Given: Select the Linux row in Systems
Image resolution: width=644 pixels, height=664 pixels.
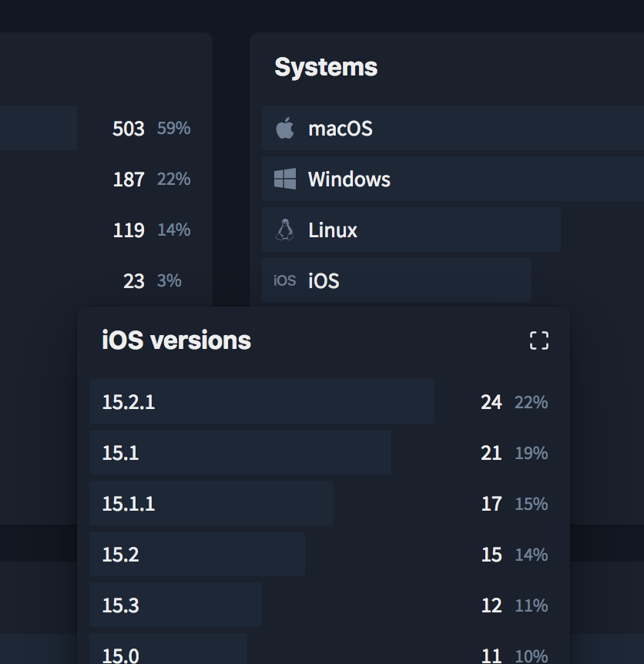Looking at the screenshot, I should click(x=411, y=230).
